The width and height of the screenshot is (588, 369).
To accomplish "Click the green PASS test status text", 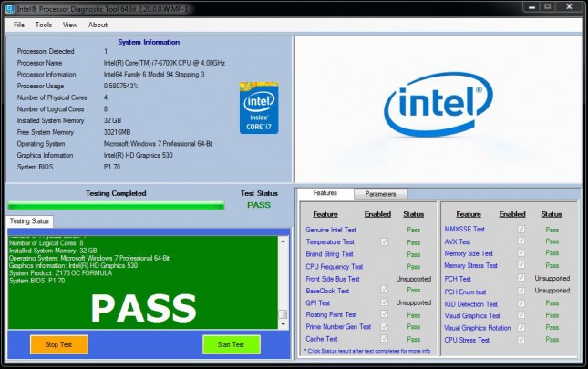I will pyautogui.click(x=259, y=205).
